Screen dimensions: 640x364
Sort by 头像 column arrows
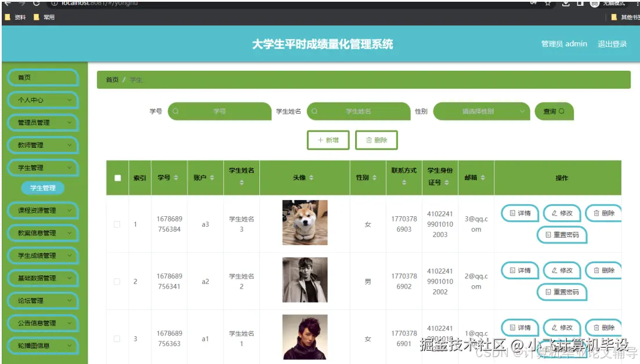click(312, 178)
